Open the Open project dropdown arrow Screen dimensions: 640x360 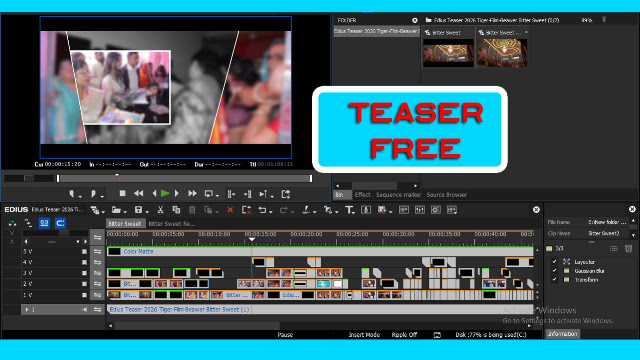(x=125, y=211)
